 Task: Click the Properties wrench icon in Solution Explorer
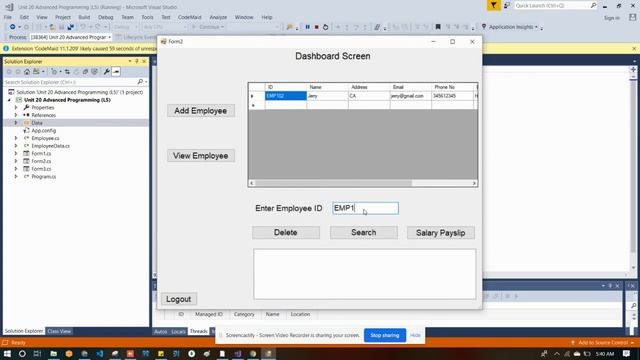coord(107,71)
